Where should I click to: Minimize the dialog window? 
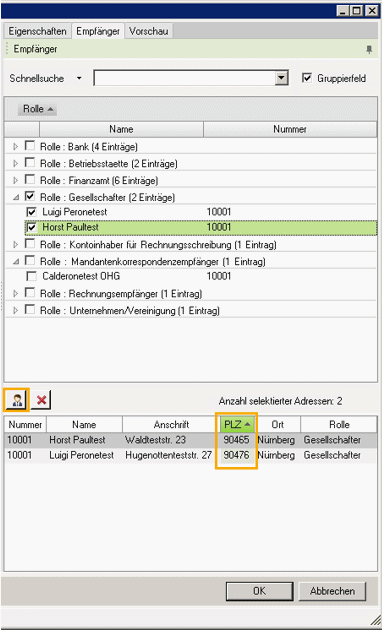click(343, 11)
